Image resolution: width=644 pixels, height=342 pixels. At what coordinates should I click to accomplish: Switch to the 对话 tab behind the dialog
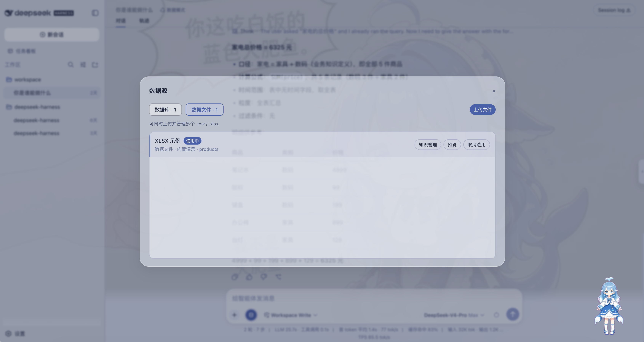coord(121,21)
